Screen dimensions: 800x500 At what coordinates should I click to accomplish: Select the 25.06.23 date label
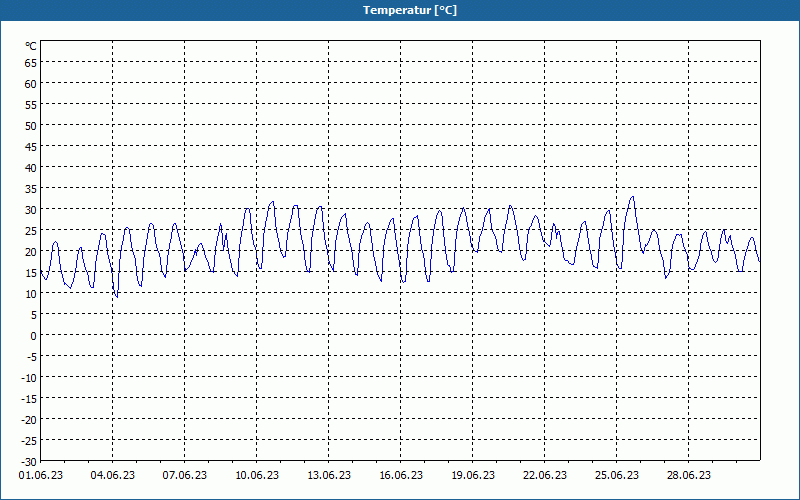point(617,476)
